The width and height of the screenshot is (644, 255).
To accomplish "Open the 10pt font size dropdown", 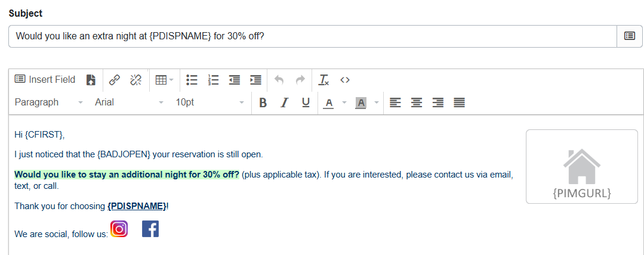I will tap(209, 102).
